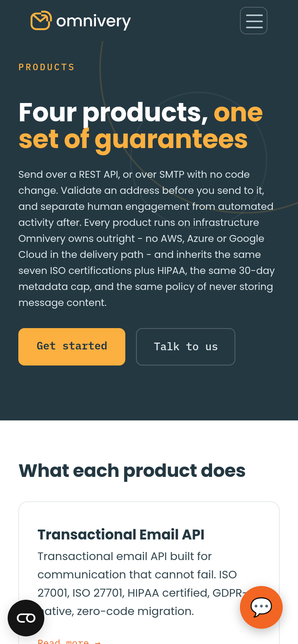The height and width of the screenshot is (644, 298).
Task: Click the orange envelope logo icon
Action: pos(41,21)
